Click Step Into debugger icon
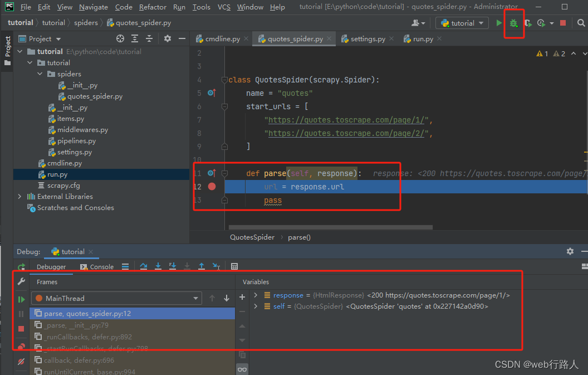 (158, 266)
